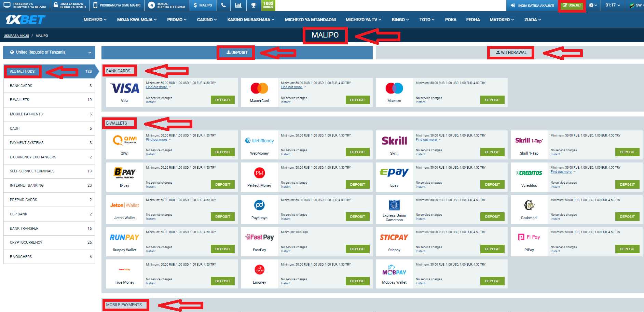This screenshot has width=644, height=312.
Task: Expand the CASINO menu
Action: point(207,20)
